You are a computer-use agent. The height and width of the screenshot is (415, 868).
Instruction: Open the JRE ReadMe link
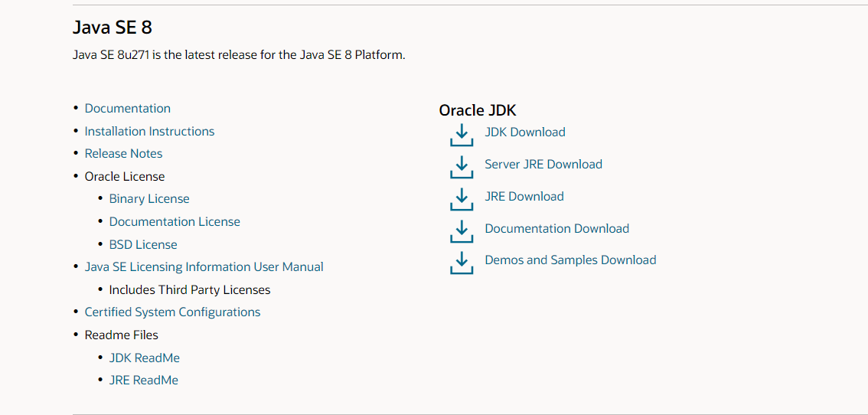click(143, 380)
